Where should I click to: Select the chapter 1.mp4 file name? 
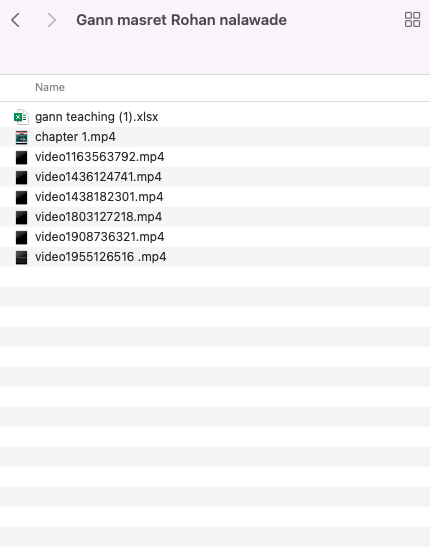point(75,137)
